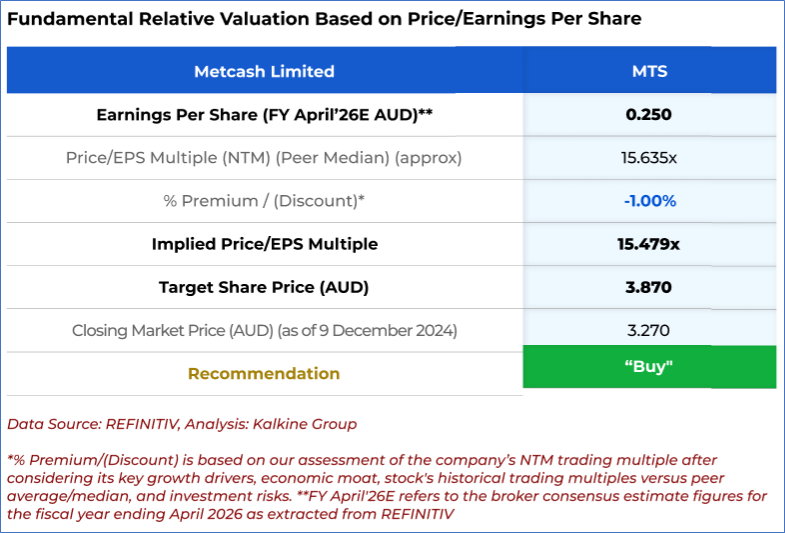Screen dimensions: 785x533
Task: Click the MTS ticker header cell
Action: click(x=649, y=71)
